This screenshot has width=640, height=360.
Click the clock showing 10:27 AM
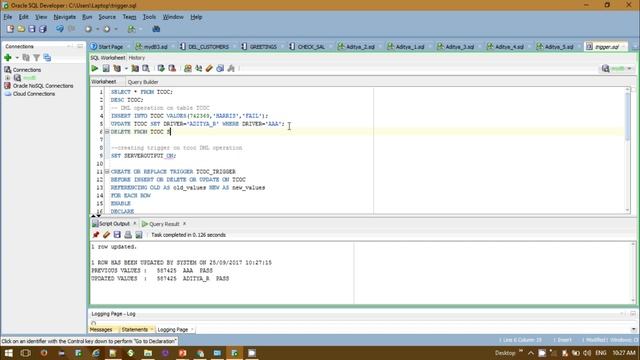pyautogui.click(x=624, y=353)
